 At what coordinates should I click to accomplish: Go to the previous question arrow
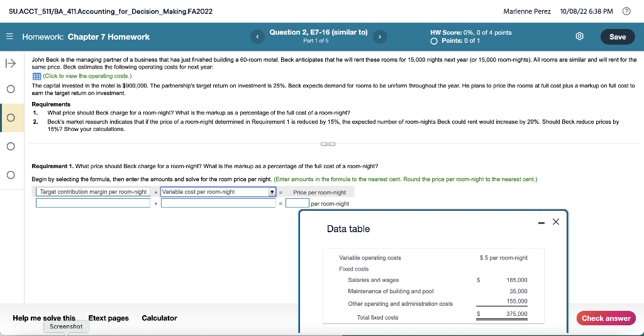(257, 36)
